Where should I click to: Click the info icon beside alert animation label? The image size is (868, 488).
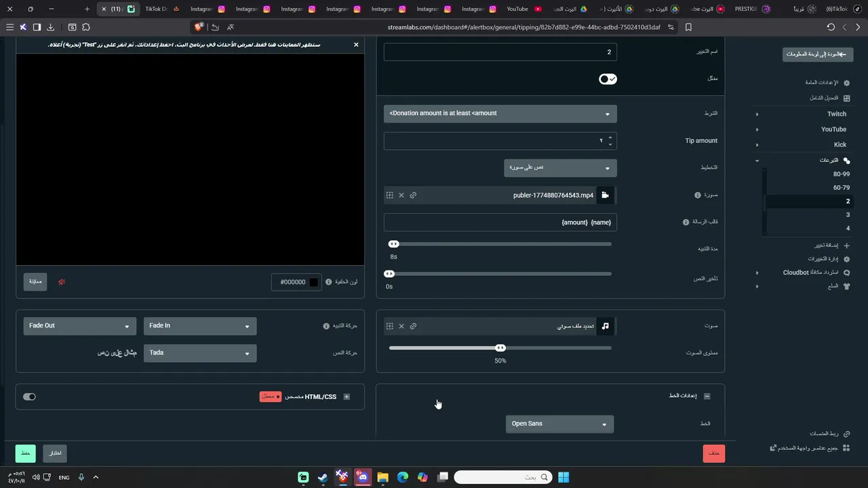(326, 326)
